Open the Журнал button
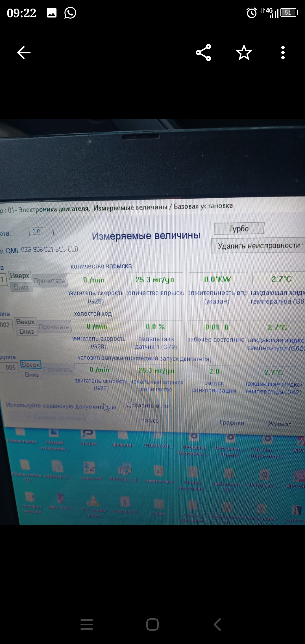The height and width of the screenshot is (644, 305). click(279, 424)
